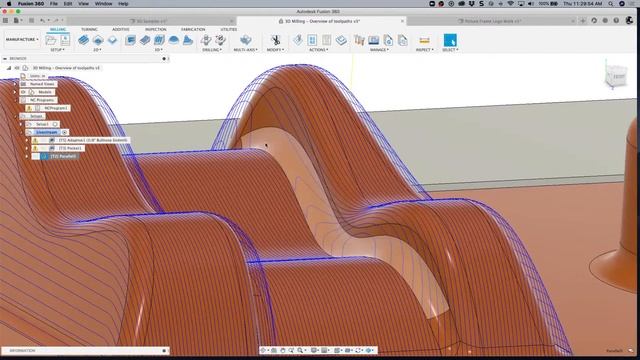Select the Multi-Axis toolpath icon
This screenshot has width=640, height=360.
pyautogui.click(x=245, y=40)
